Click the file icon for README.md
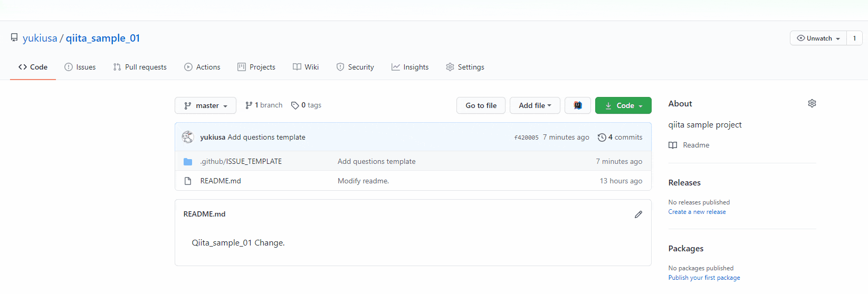Viewport: 868px width, 294px height. click(188, 181)
